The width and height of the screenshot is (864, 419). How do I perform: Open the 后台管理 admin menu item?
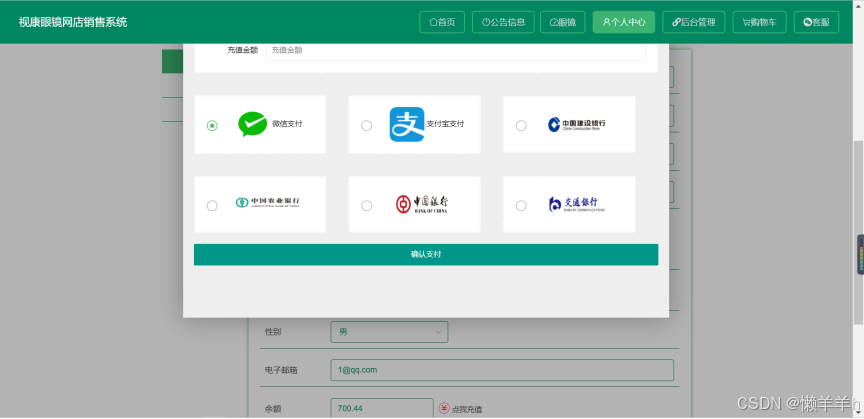pyautogui.click(x=694, y=22)
